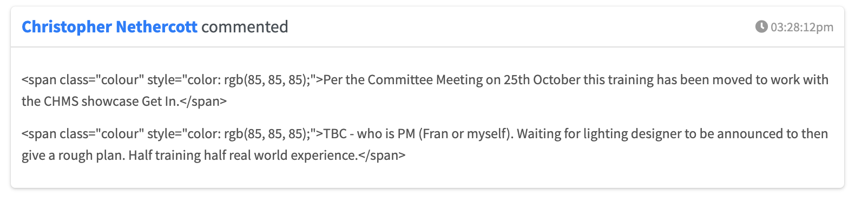Screen dimensions: 868x203
Task: Click the text "CHMS showcase Get In"
Action: (x=111, y=101)
